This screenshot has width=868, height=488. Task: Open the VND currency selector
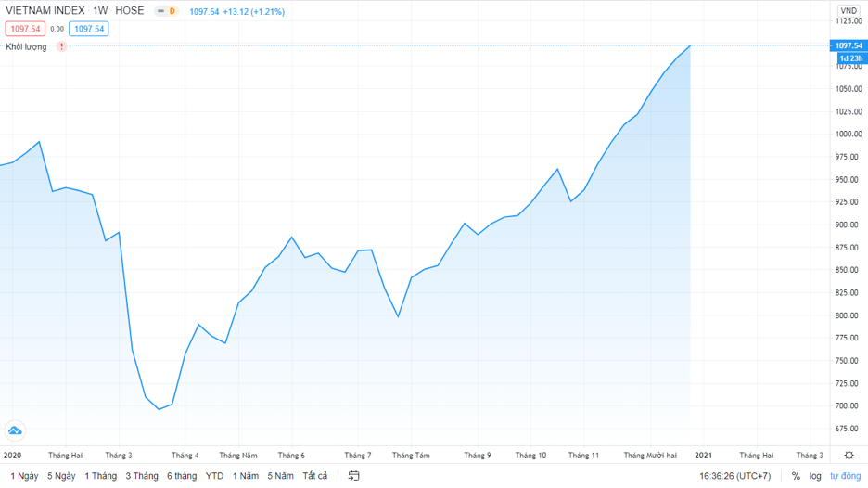pyautogui.click(x=848, y=10)
